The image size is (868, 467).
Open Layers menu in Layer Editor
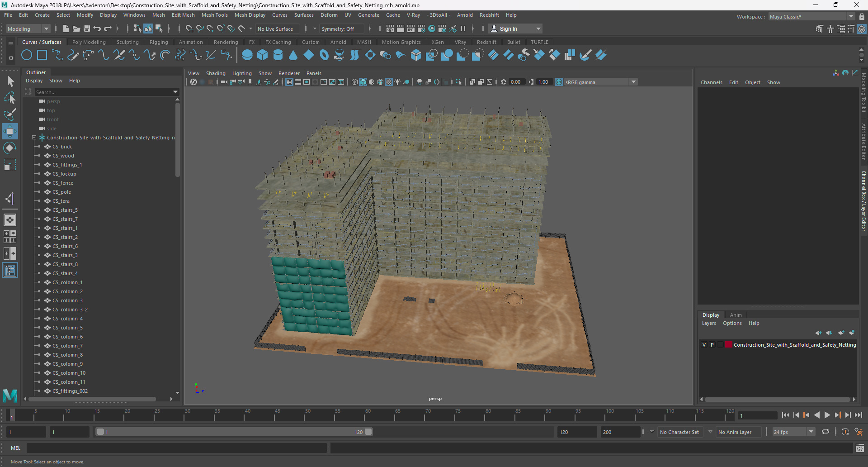coord(709,323)
